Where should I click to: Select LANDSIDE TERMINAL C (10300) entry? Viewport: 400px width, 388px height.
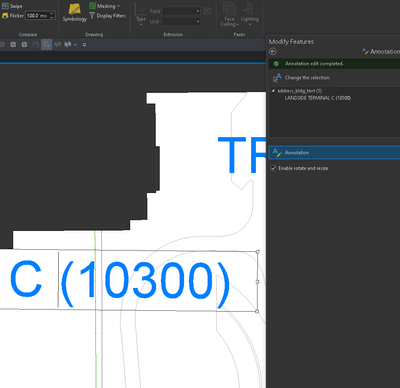pyautogui.click(x=317, y=98)
